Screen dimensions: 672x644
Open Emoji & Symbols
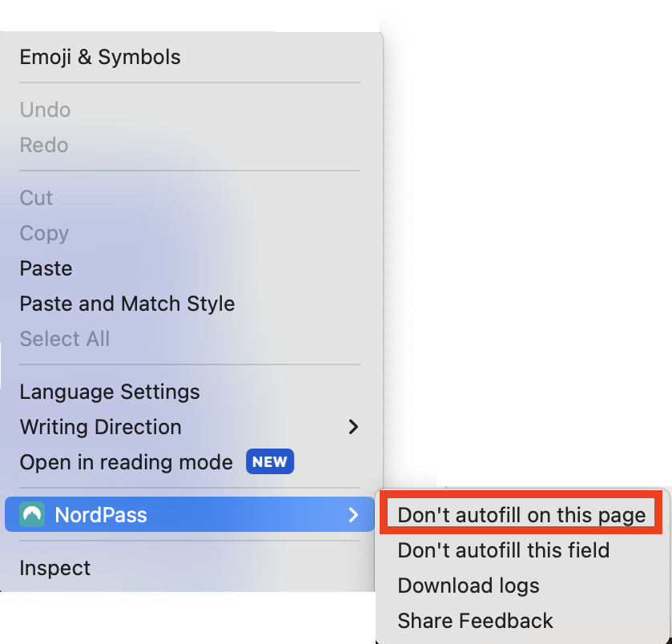pyautogui.click(x=100, y=57)
